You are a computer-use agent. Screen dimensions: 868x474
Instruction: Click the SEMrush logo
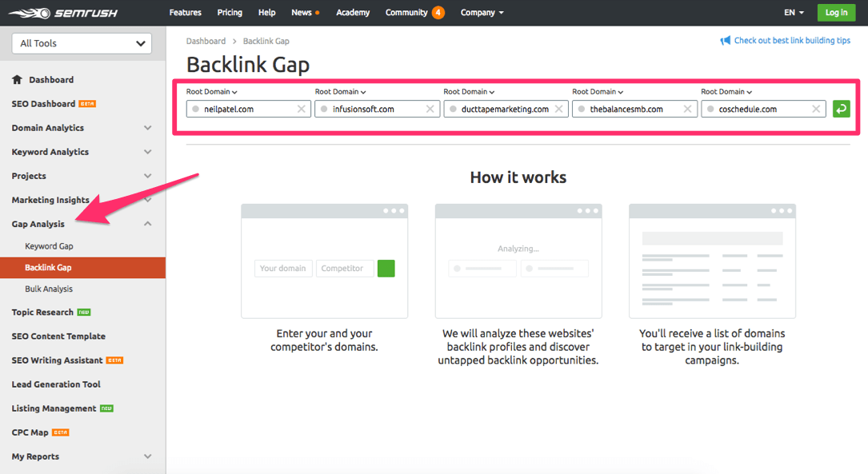pos(62,13)
